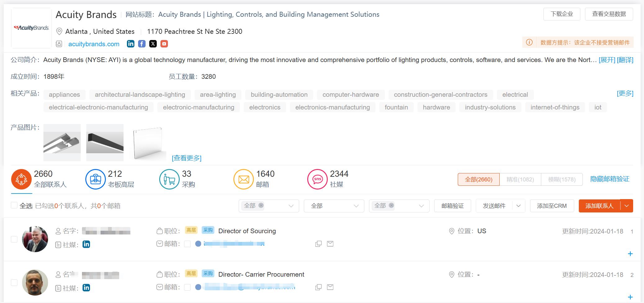Open the 添加联系人 dropdown arrow
The width and height of the screenshot is (644, 303).
coord(627,206)
